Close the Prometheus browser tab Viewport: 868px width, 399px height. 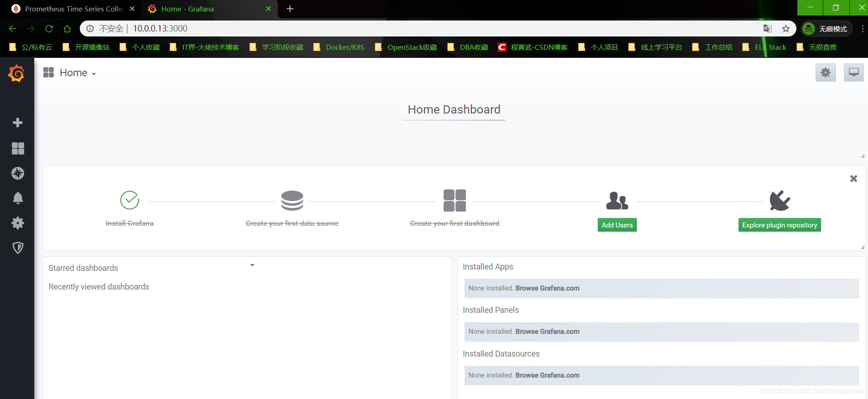(x=132, y=9)
